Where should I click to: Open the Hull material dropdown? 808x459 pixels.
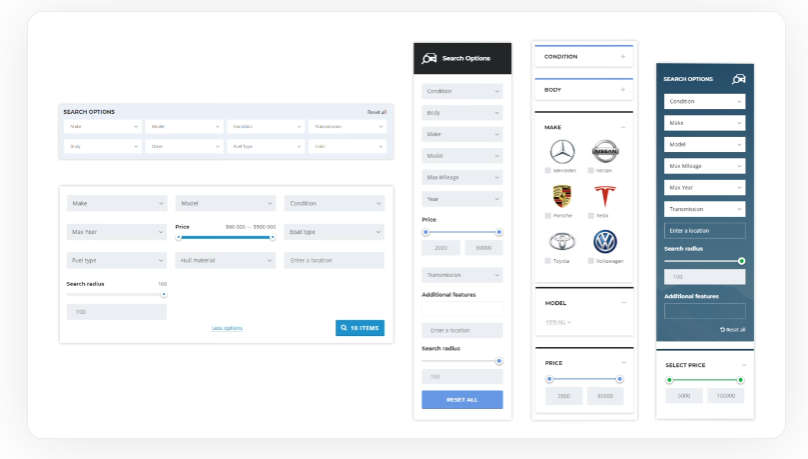click(x=226, y=260)
